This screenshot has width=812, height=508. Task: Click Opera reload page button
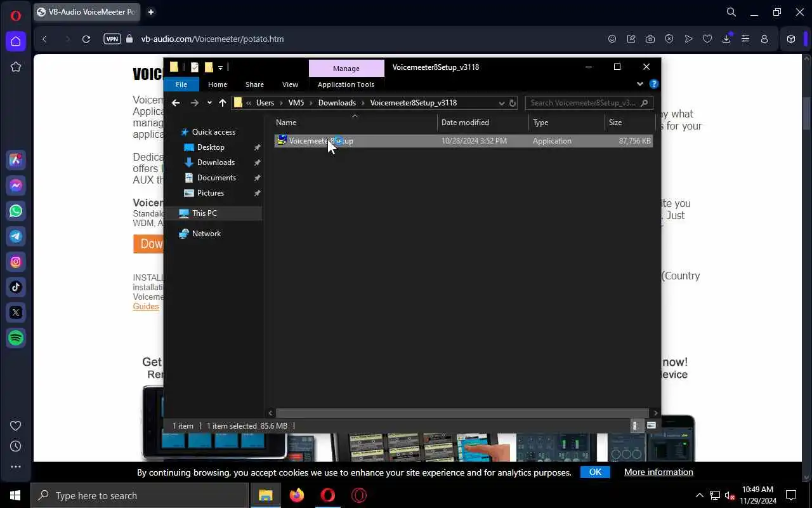pos(86,39)
